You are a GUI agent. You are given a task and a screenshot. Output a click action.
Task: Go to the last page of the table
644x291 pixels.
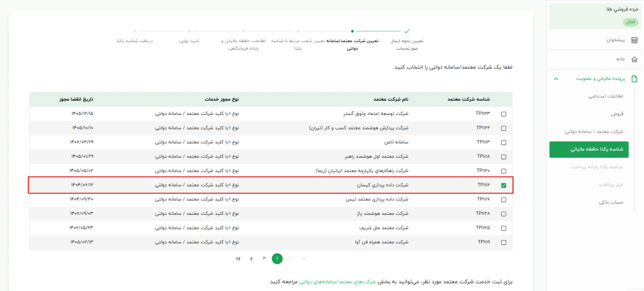pyautogui.click(x=238, y=258)
